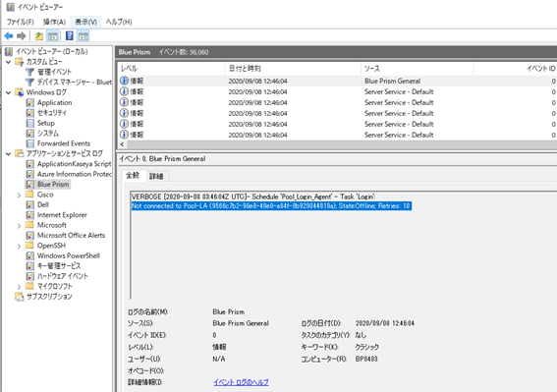Sort by the レベル column header
The height and width of the screenshot is (392, 557).
click(x=171, y=69)
